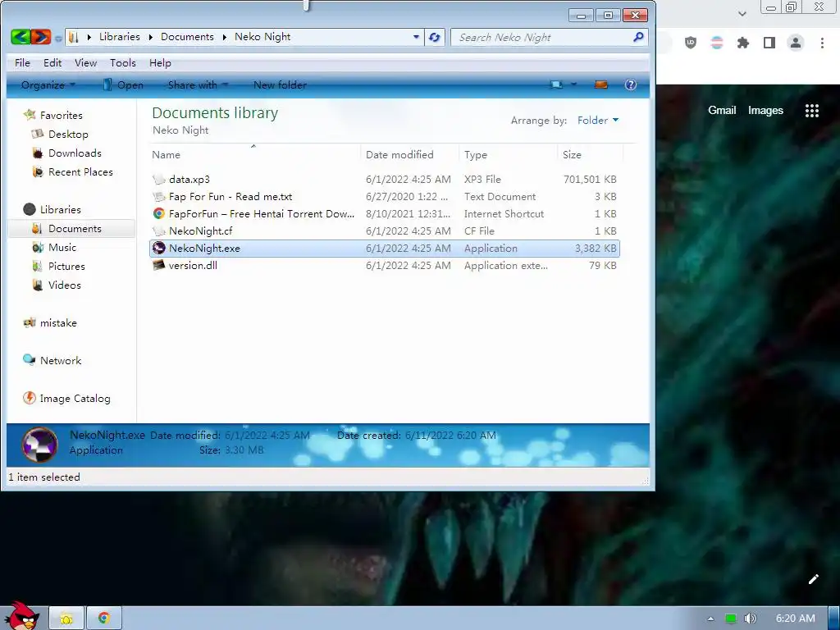Click the Open toolbar button

click(x=123, y=84)
